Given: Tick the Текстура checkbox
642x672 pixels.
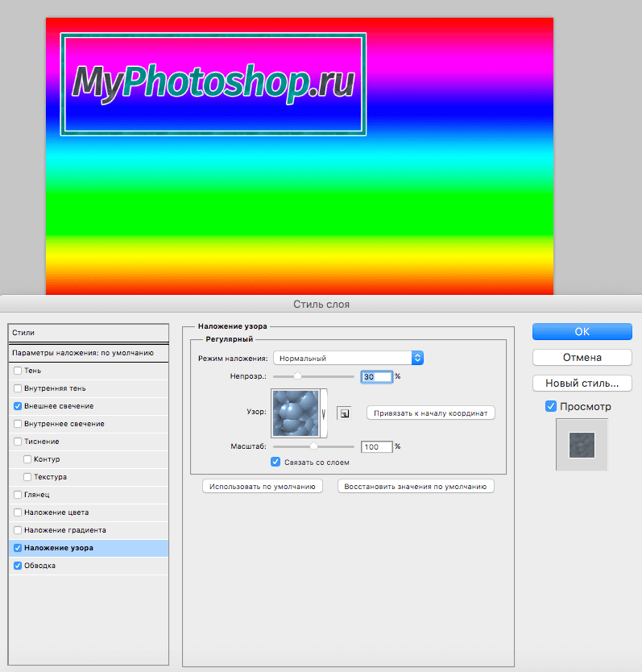Looking at the screenshot, I should pos(27,477).
